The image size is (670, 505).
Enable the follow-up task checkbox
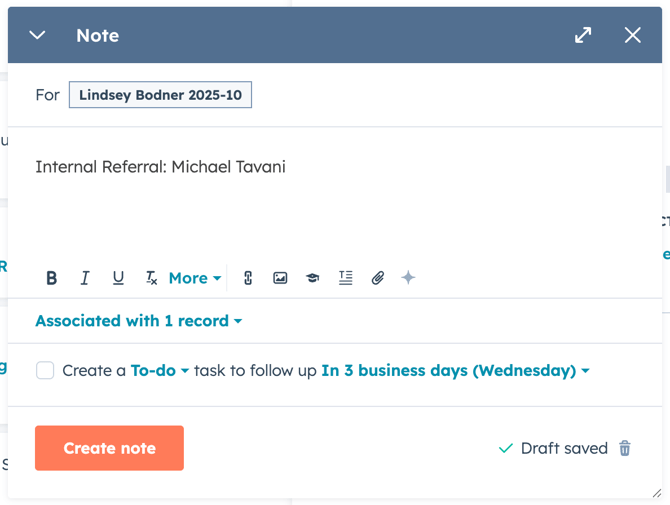pyautogui.click(x=45, y=370)
